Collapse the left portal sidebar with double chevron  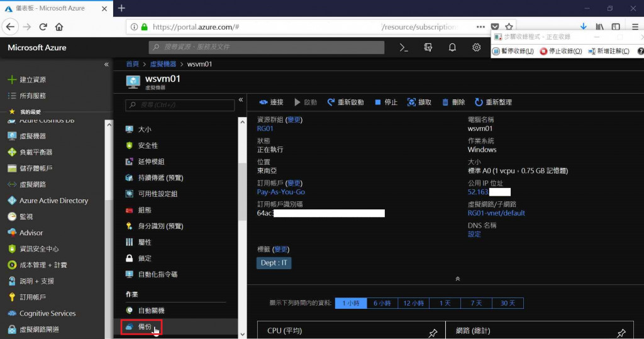[106, 65]
